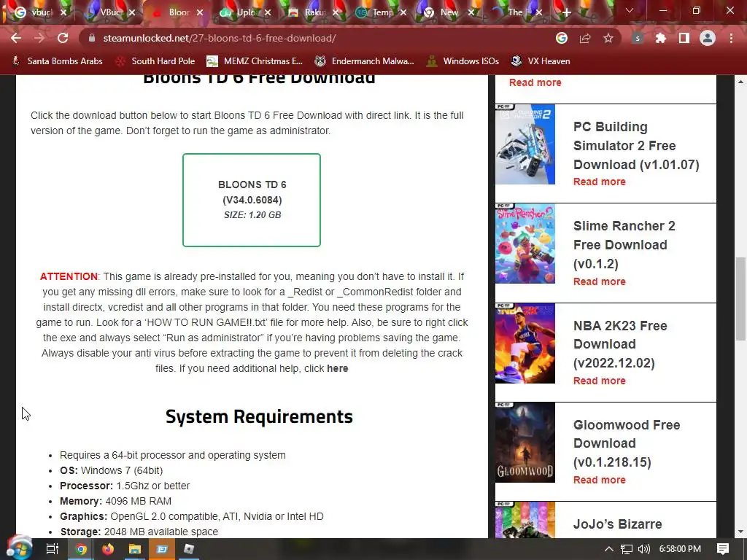Click NBA 2K23 Free Download title
This screenshot has height=560, width=747.
620,344
